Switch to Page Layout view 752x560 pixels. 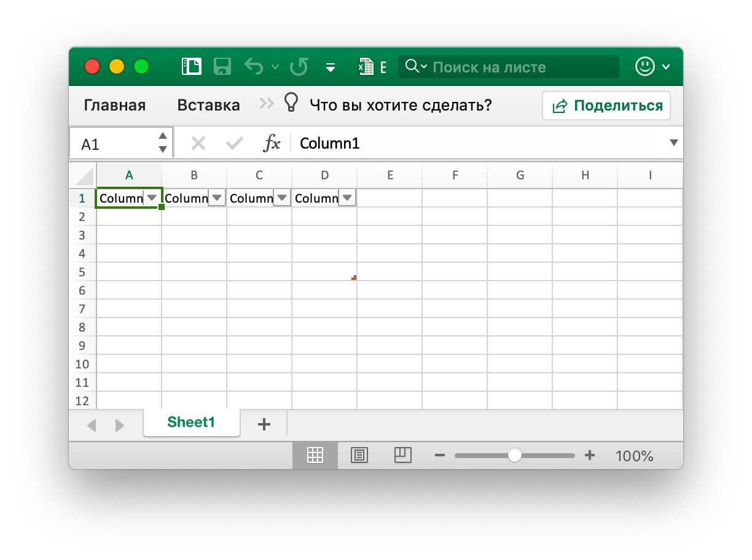tap(359, 455)
